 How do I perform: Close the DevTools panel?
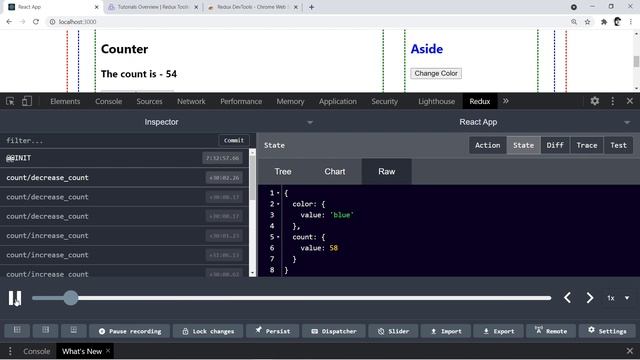[x=630, y=101]
